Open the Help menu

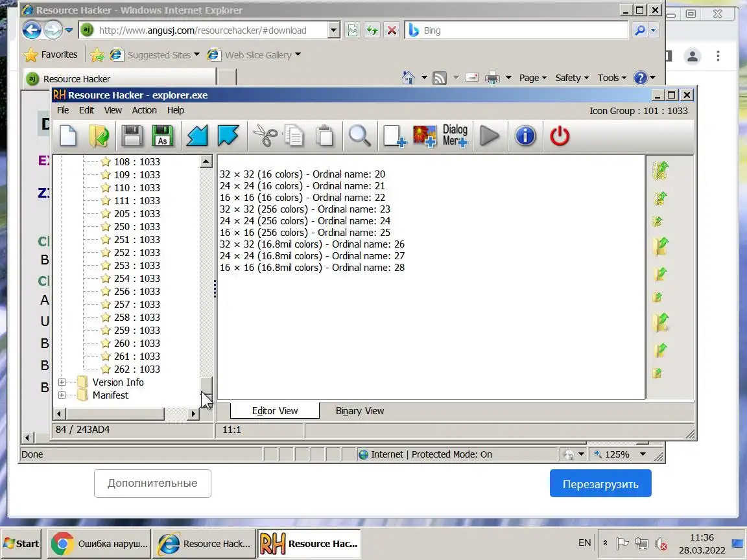pos(175,110)
